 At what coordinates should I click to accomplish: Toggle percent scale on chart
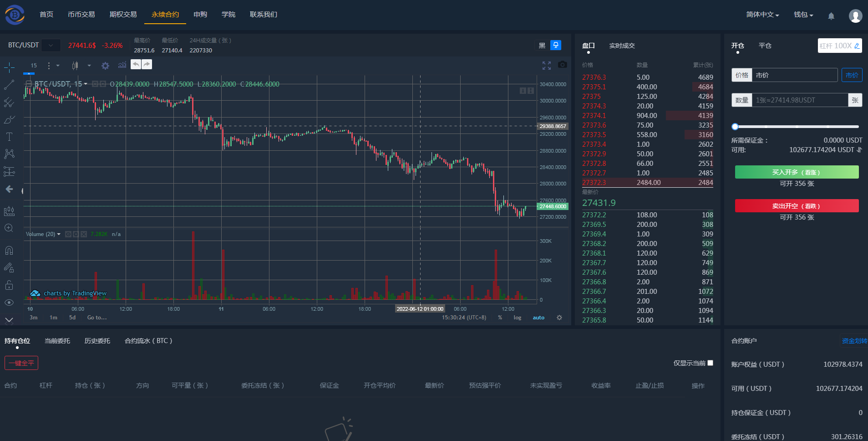click(x=500, y=318)
